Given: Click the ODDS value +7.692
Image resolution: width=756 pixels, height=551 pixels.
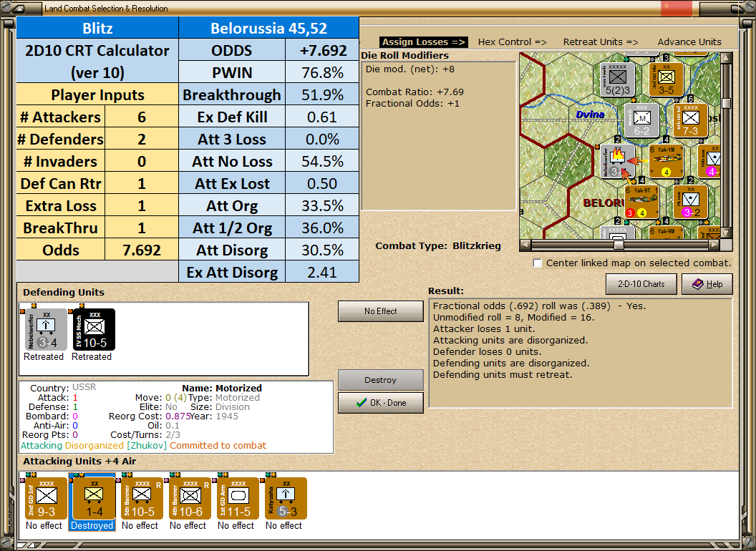Looking at the screenshot, I should click(322, 50).
